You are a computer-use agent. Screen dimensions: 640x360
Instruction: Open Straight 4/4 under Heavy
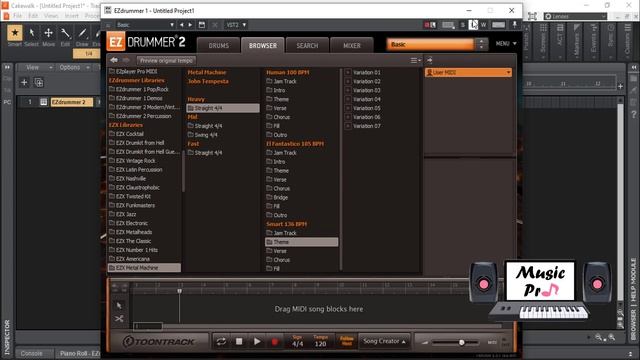click(223, 108)
